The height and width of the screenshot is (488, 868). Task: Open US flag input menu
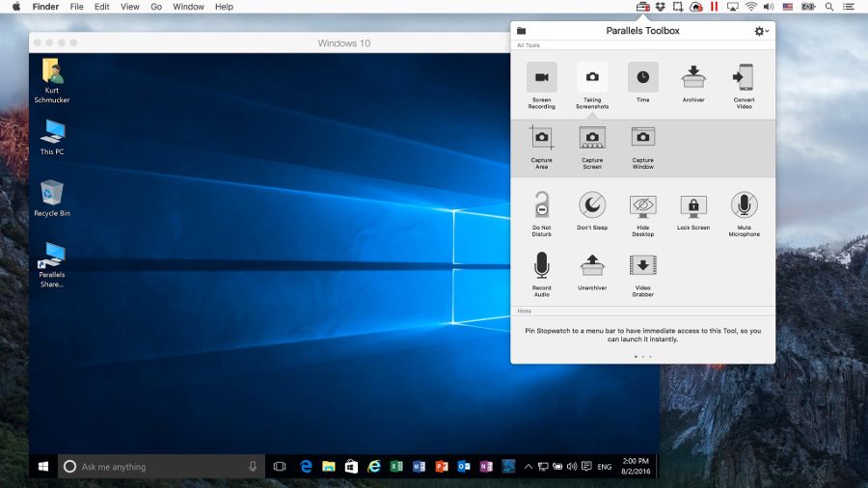pyautogui.click(x=787, y=7)
